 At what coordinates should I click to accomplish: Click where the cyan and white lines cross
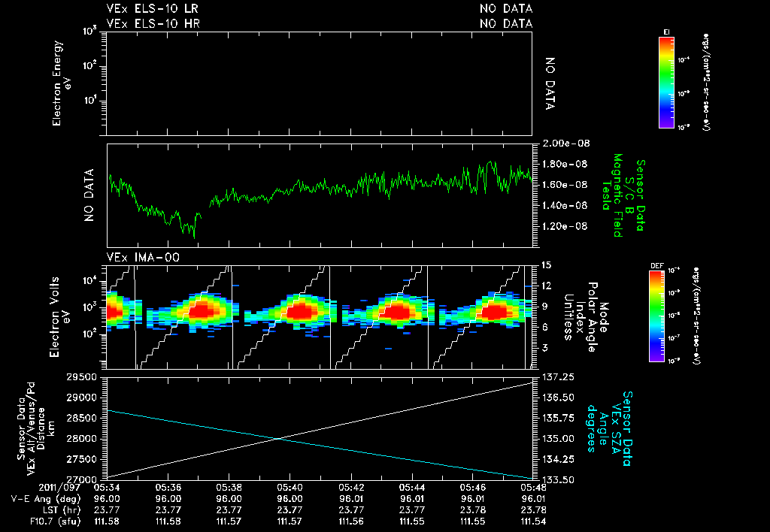coord(278,439)
